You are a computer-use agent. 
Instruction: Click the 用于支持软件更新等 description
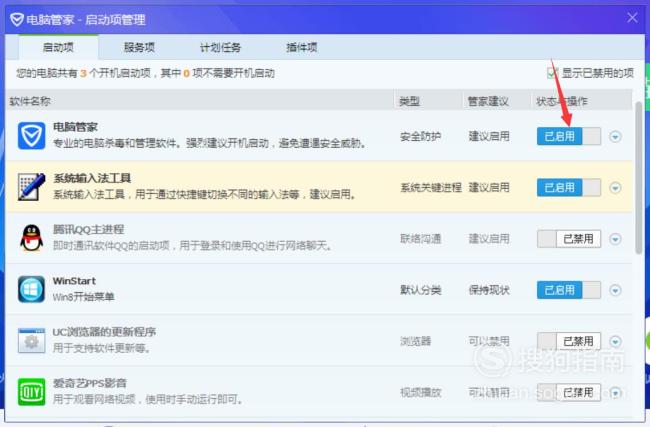(x=102, y=348)
